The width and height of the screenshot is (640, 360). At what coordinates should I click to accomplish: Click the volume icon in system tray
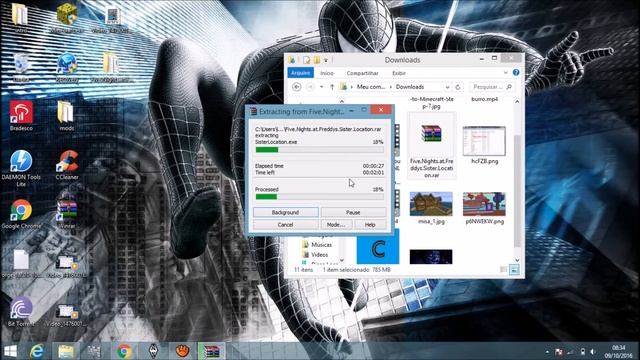pyautogui.click(x=593, y=351)
